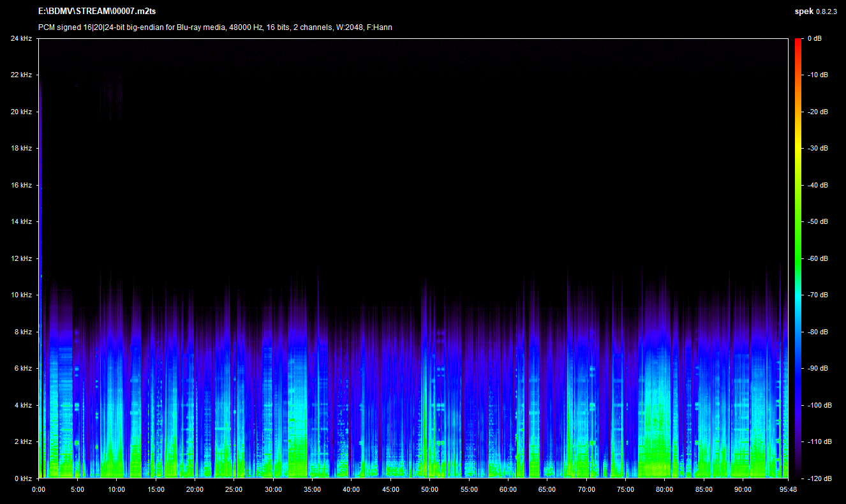Image resolution: width=846 pixels, height=504 pixels.
Task: Click the -30 dB scale label
Action: [817, 148]
